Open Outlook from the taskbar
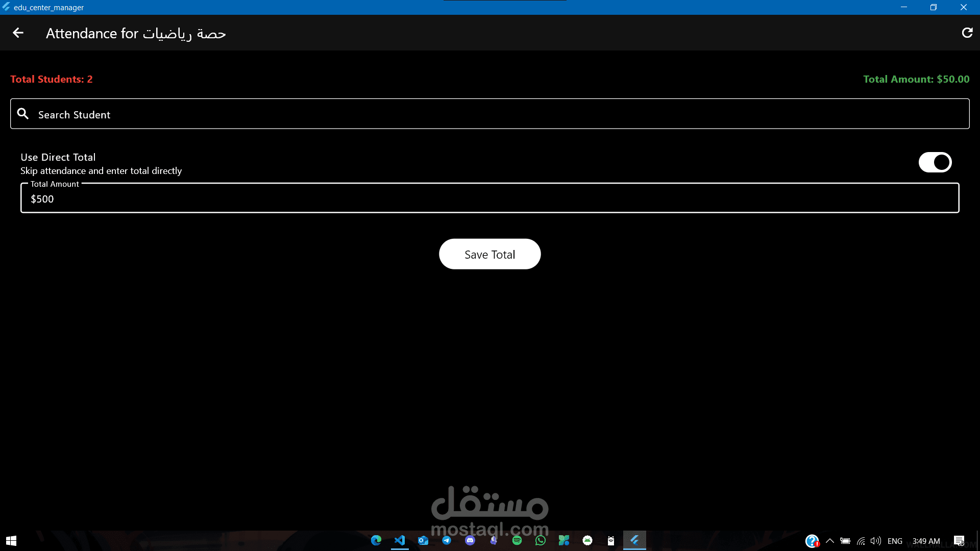This screenshot has height=551, width=980. pos(423,540)
